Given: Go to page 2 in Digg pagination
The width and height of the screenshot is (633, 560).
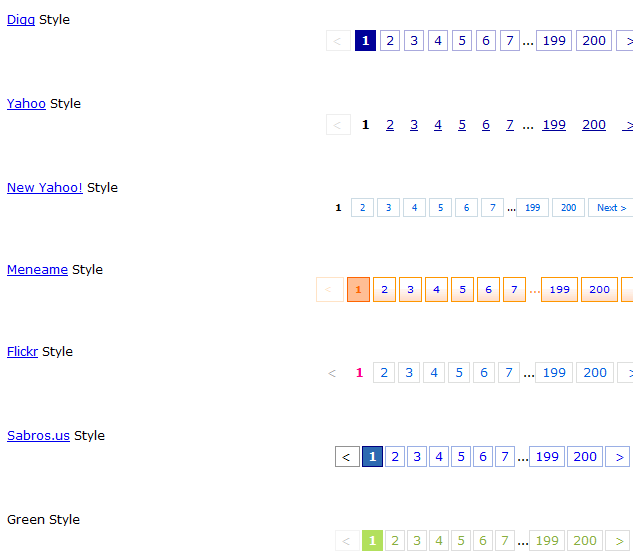Looking at the screenshot, I should click(x=390, y=40).
